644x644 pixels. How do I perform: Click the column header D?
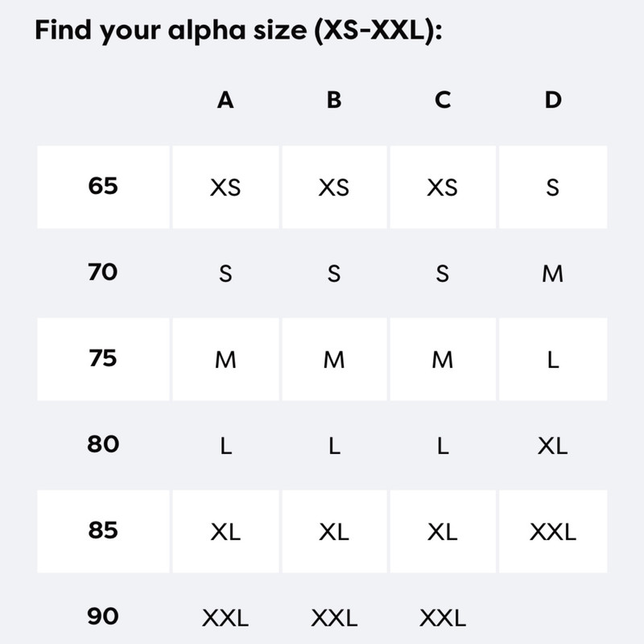[x=553, y=100]
